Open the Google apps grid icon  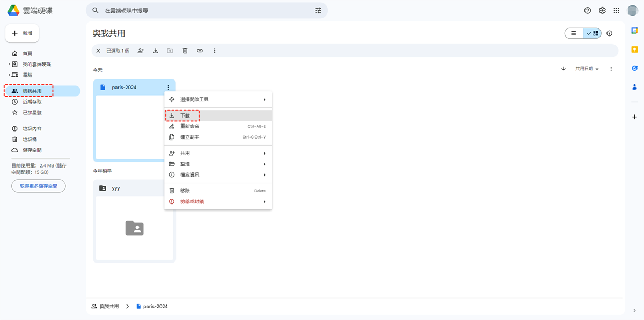(x=617, y=10)
